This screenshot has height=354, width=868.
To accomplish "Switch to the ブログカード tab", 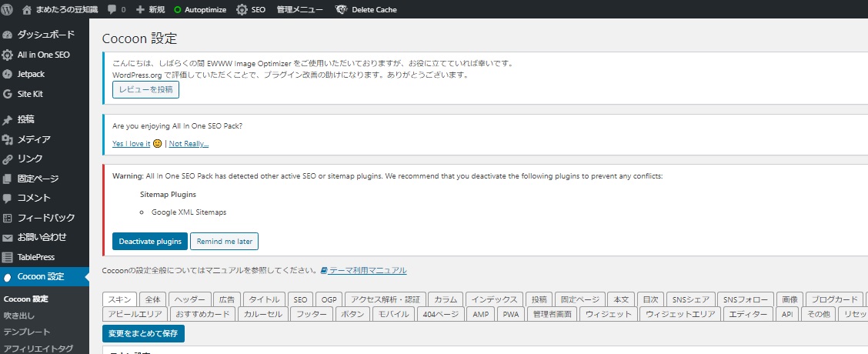I will pos(834,299).
